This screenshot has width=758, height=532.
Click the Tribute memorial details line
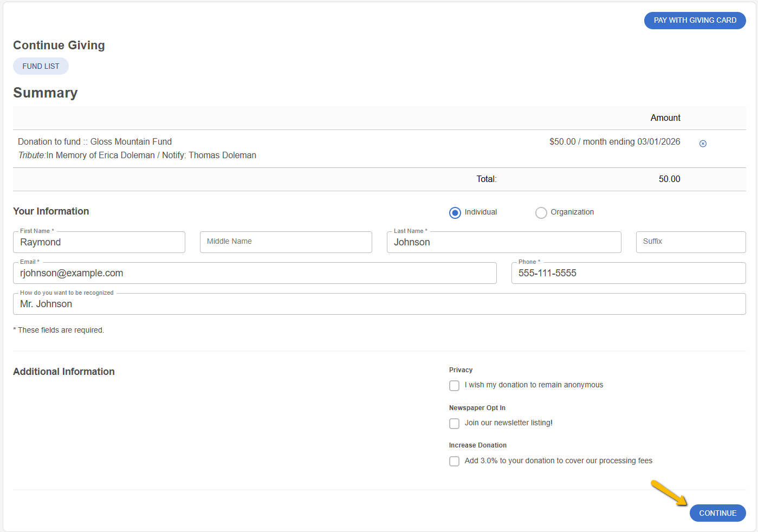(x=137, y=155)
